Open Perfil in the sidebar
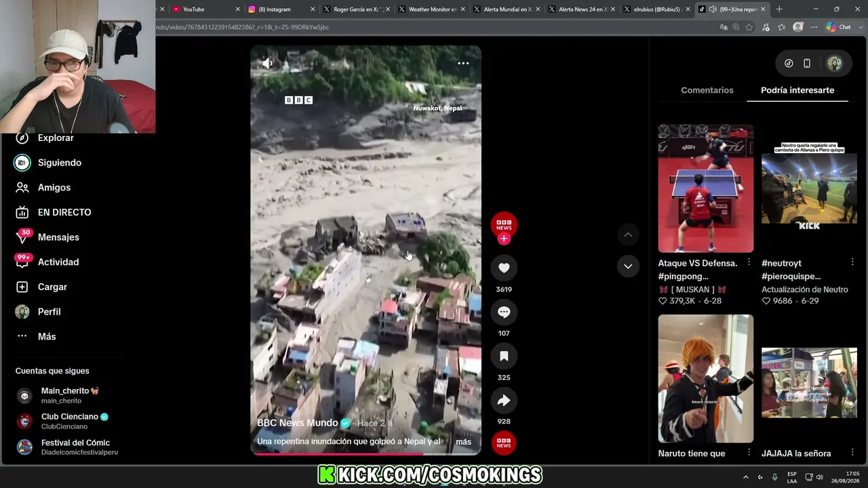The width and height of the screenshot is (868, 488). pyautogui.click(x=49, y=312)
